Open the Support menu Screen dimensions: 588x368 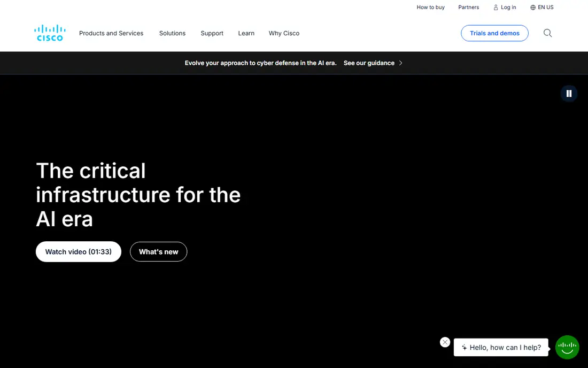tap(212, 33)
